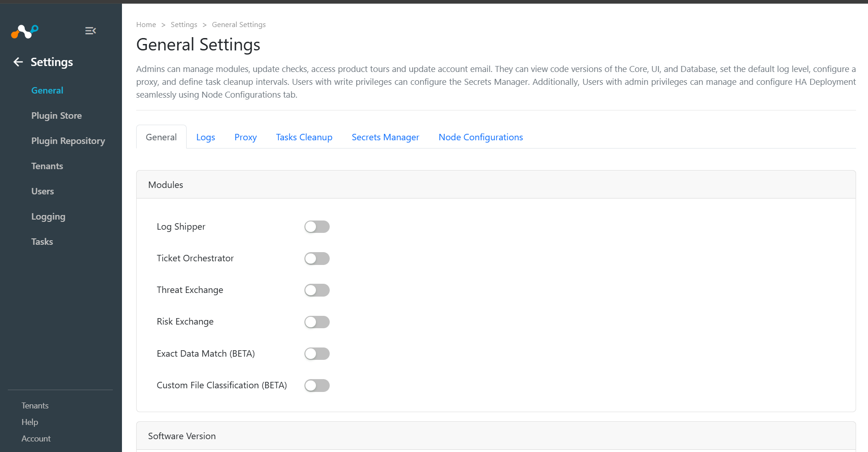Click the General Settings breadcrumb
Image resolution: width=868 pixels, height=452 pixels.
coord(238,25)
